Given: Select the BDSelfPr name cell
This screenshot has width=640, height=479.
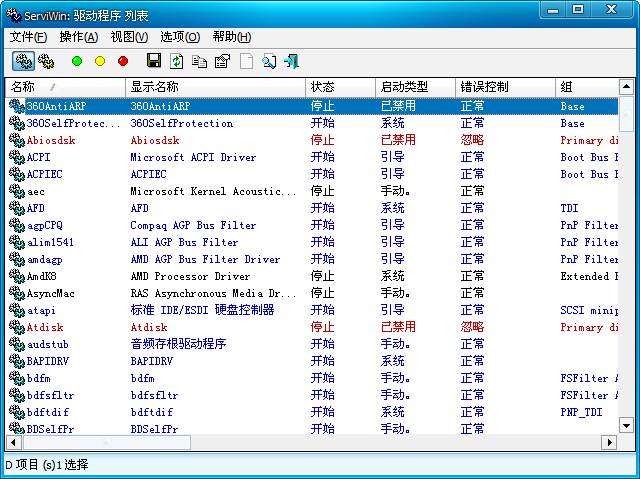Looking at the screenshot, I should click(50, 429).
